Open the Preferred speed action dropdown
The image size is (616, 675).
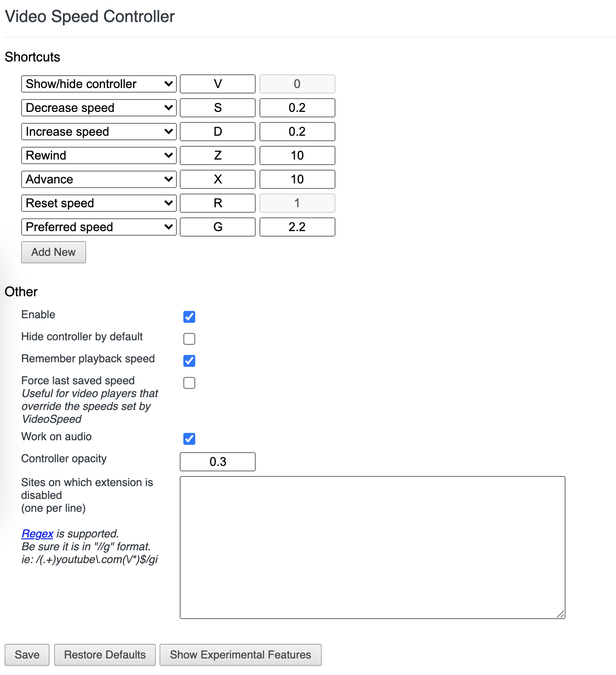[x=98, y=227]
